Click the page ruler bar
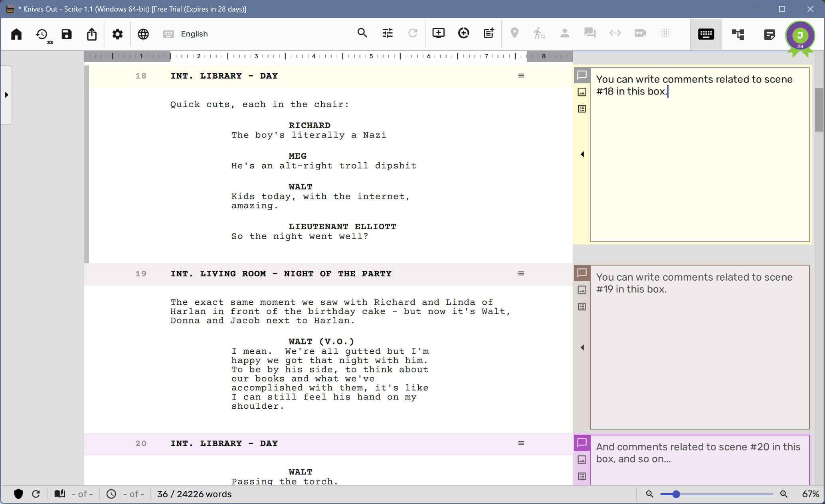This screenshot has height=504, width=825. [328, 56]
